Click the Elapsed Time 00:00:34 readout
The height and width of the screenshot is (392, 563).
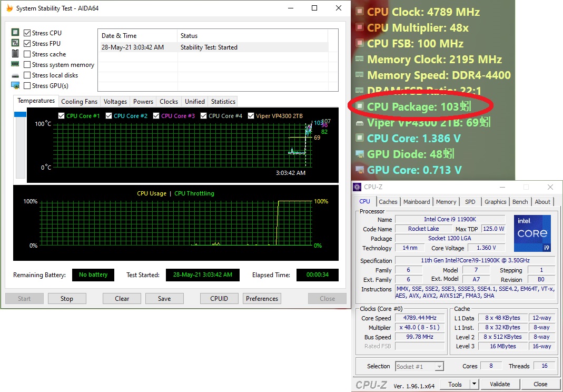click(318, 275)
